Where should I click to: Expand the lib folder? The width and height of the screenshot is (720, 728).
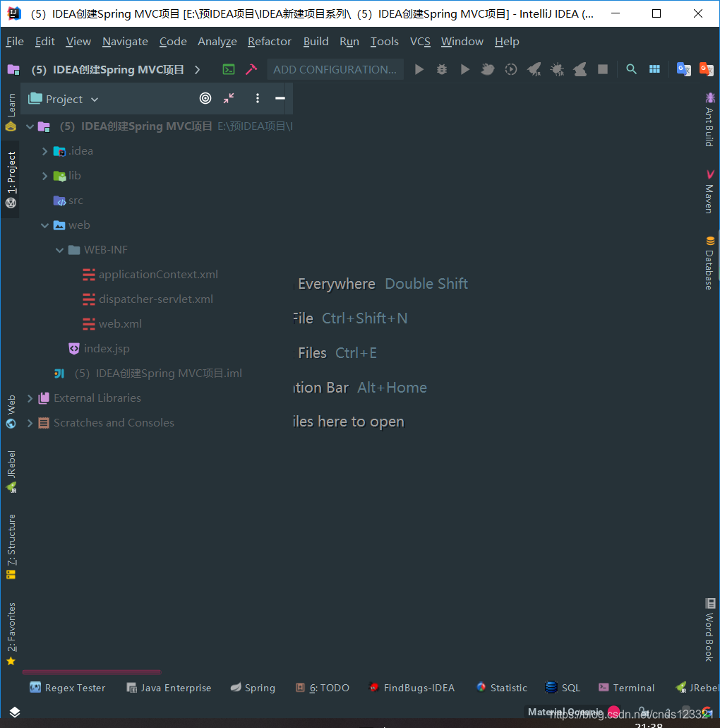tap(44, 176)
